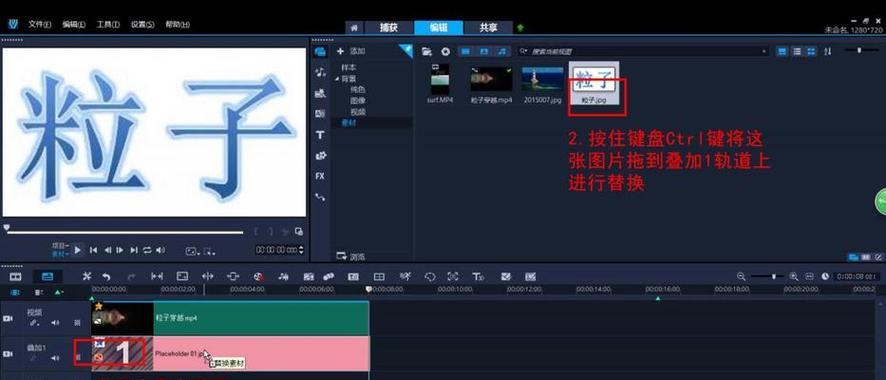
Task: Select the 粒子穿越.mp4 thumbnail
Action: point(491,79)
